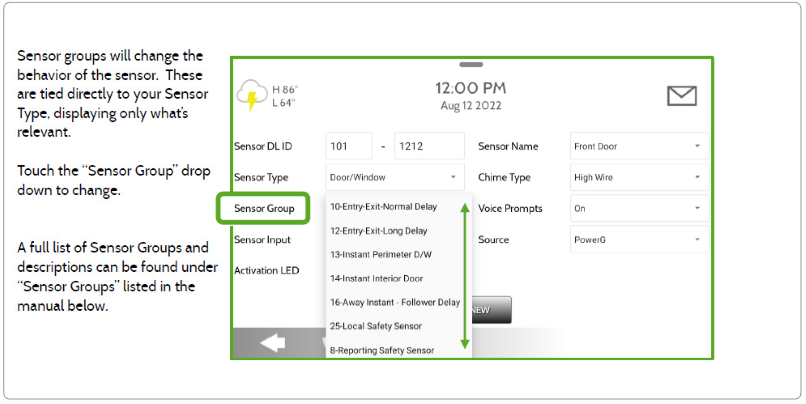This screenshot has height=404, width=806.
Task: Expand the Sensor Name Front Door dropdown
Action: point(638,146)
